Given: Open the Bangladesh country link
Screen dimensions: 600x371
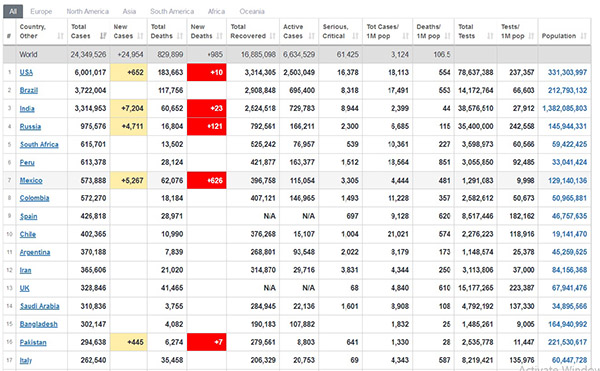Looking at the screenshot, I should [x=38, y=324].
